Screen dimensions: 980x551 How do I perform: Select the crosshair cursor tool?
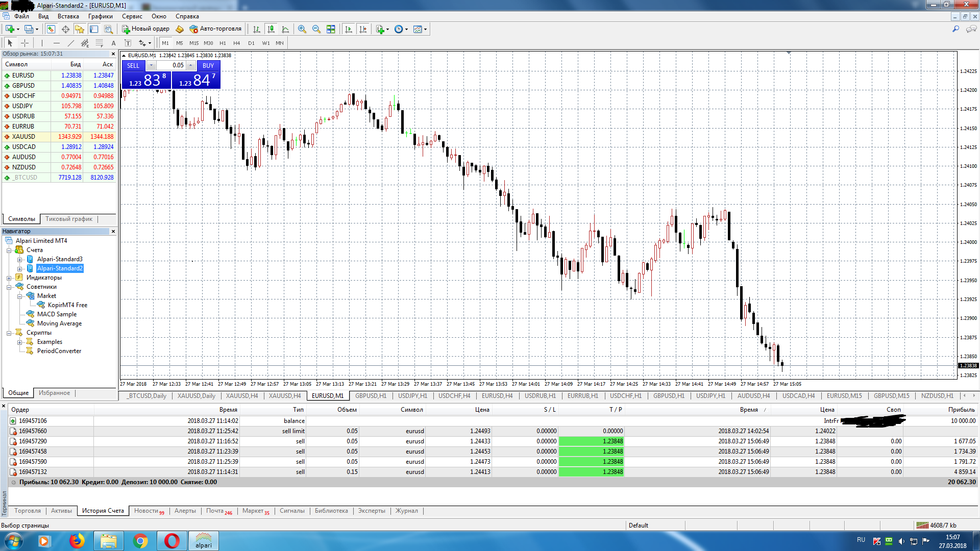pos(24,43)
